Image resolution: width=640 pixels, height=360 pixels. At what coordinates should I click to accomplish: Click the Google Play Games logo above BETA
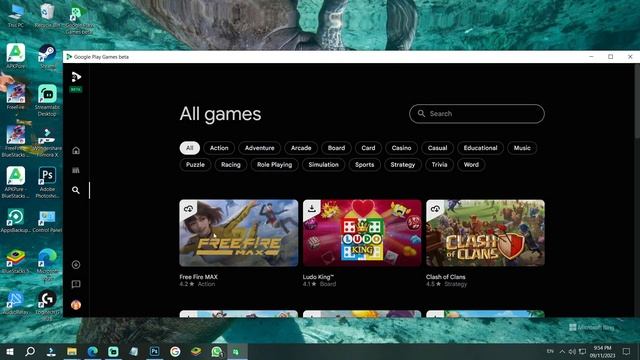tap(76, 77)
